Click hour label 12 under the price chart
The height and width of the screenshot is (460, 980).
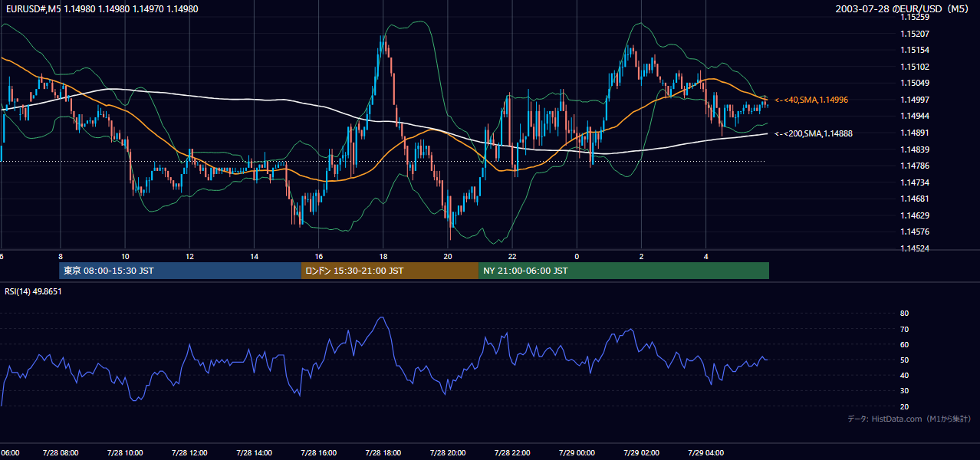click(189, 256)
